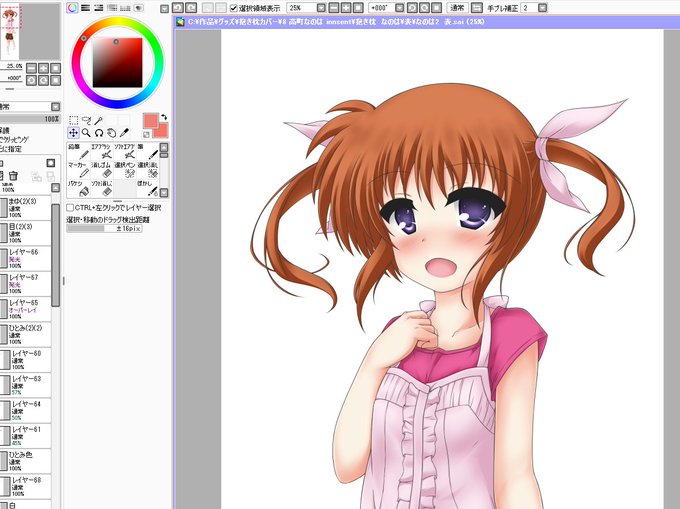Click undo arrow in top toolbar
680x509 pixels.
(x=178, y=8)
